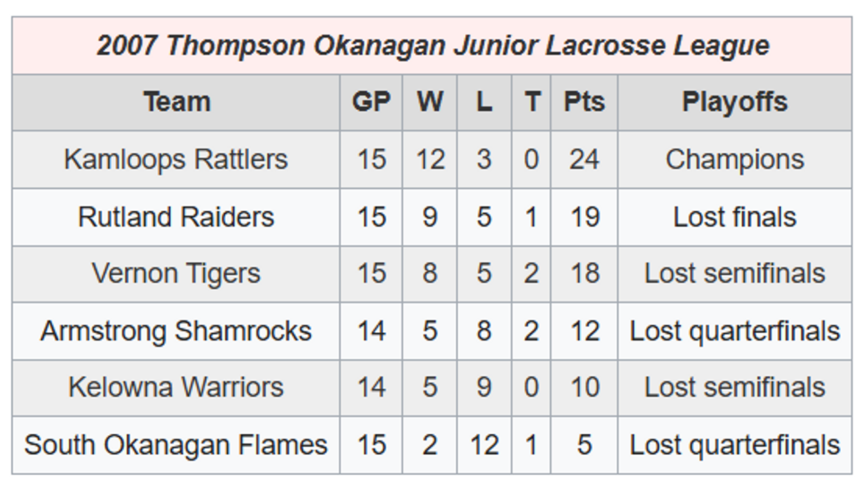Select Rutland Raiders' 19 points value
Screen dimensions: 868x484
pyautogui.click(x=584, y=217)
